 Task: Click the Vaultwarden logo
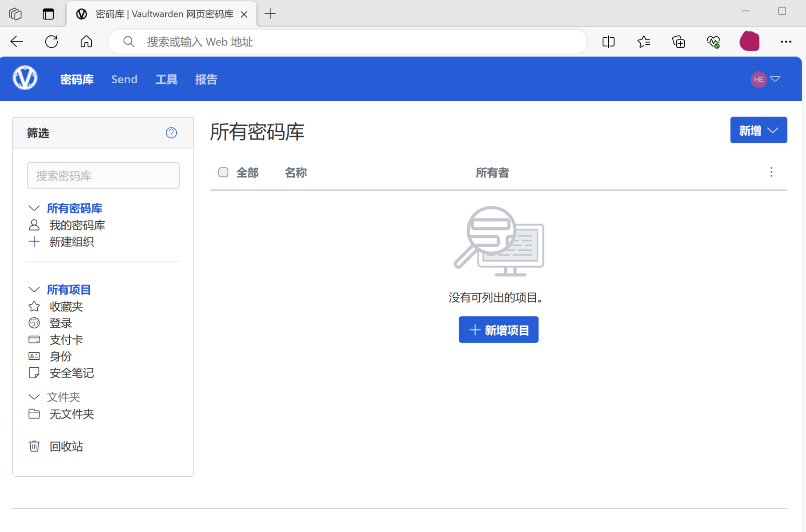point(25,78)
